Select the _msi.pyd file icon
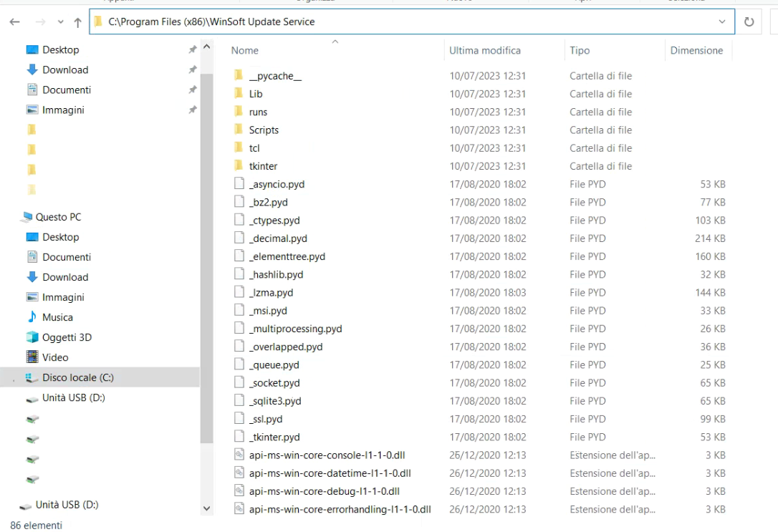Image resolution: width=778 pixels, height=532 pixels. click(x=239, y=310)
